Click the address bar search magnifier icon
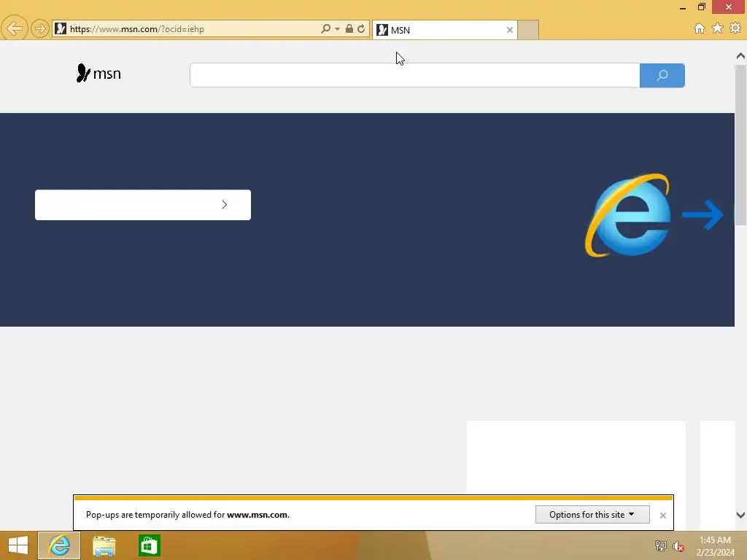The image size is (747, 560). click(x=325, y=28)
